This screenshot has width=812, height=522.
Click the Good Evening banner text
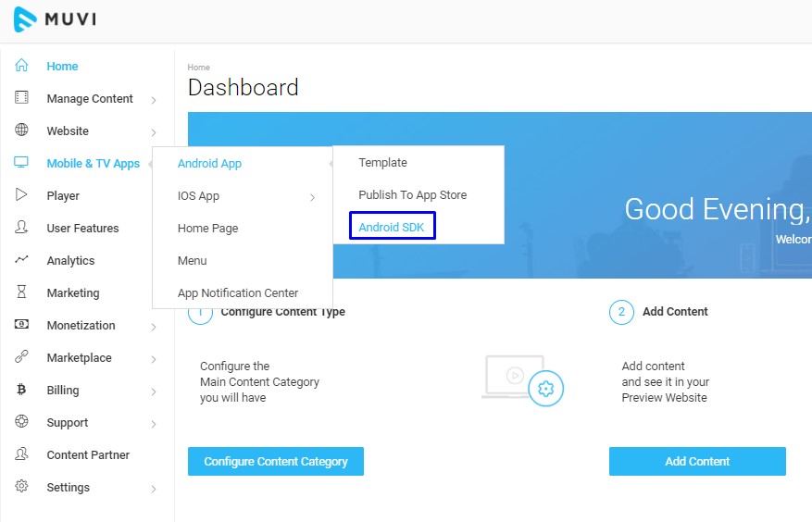coord(718,209)
